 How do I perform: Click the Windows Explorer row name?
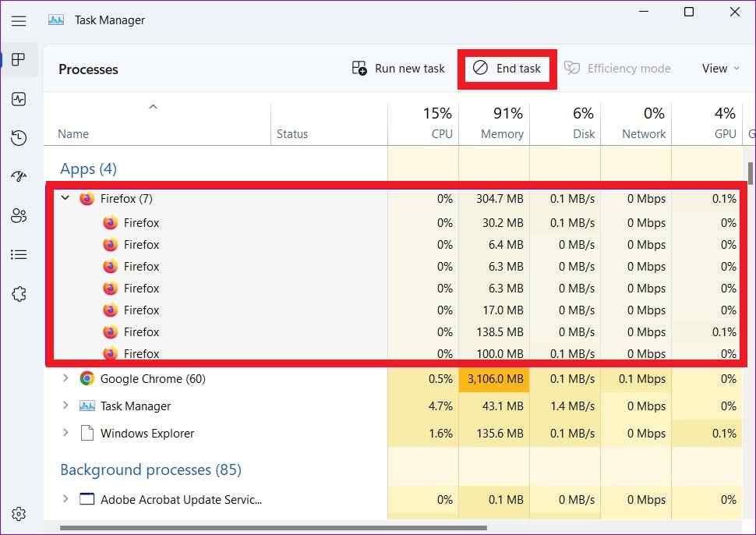coord(147,433)
